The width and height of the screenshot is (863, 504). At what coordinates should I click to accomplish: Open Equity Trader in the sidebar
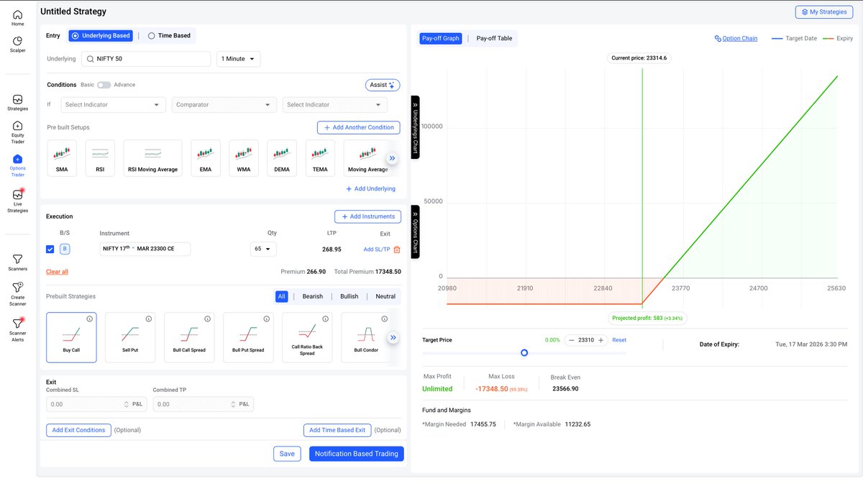17,132
